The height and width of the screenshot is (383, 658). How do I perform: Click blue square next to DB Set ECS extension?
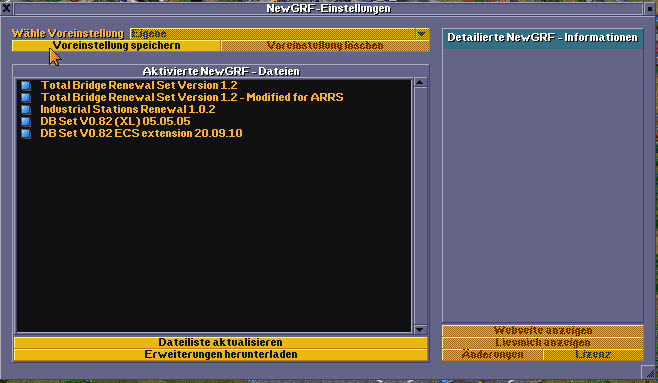pyautogui.click(x=26, y=133)
